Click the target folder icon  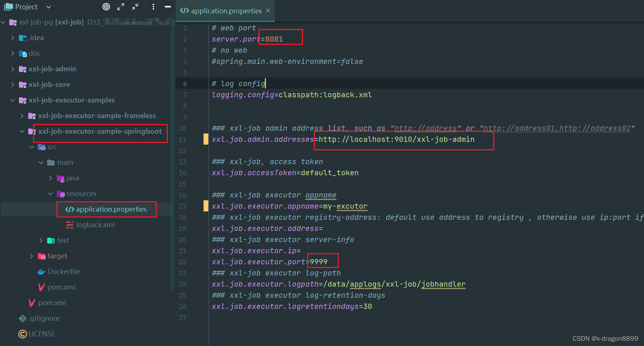coord(42,256)
